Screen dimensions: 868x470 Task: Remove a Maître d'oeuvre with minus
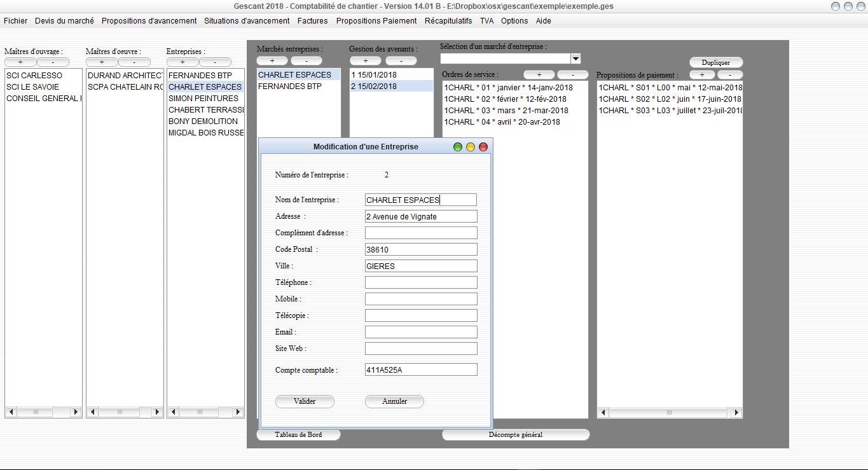point(134,62)
